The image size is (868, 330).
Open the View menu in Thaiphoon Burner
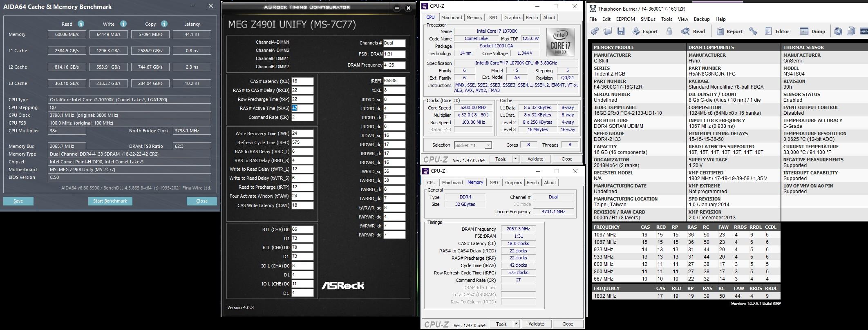(683, 19)
